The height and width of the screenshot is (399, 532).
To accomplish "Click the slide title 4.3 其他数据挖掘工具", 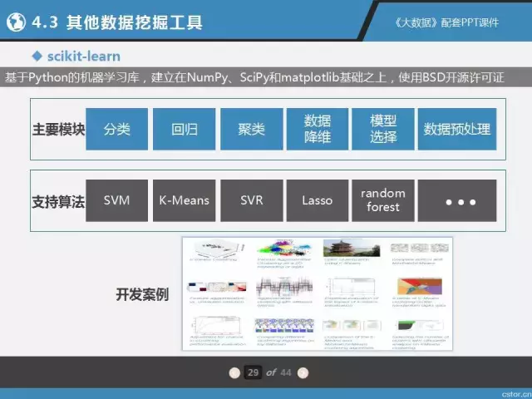I will 117,22.
